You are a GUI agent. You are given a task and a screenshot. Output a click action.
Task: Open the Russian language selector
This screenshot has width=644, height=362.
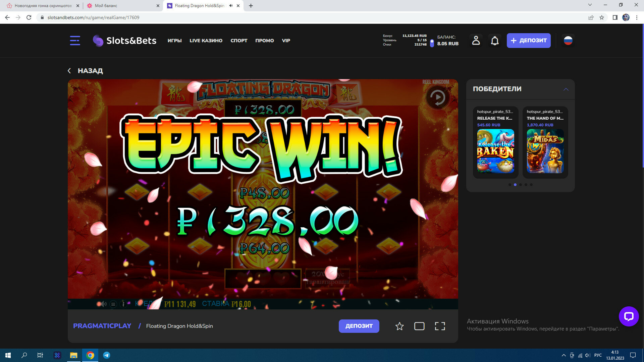[568, 41]
